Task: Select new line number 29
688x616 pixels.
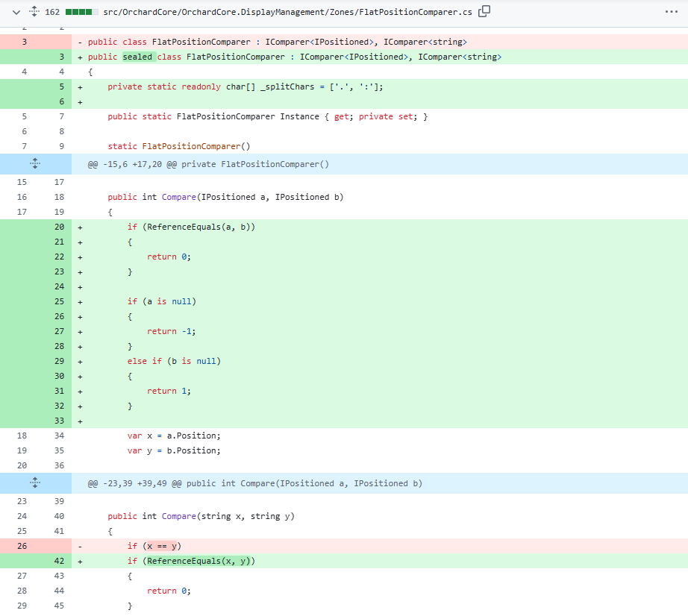Action: pos(59,361)
